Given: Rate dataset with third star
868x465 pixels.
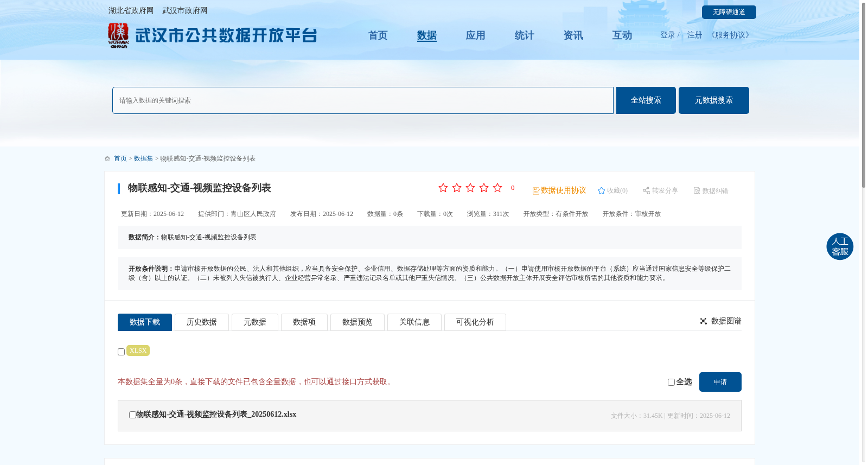Looking at the screenshot, I should point(470,188).
